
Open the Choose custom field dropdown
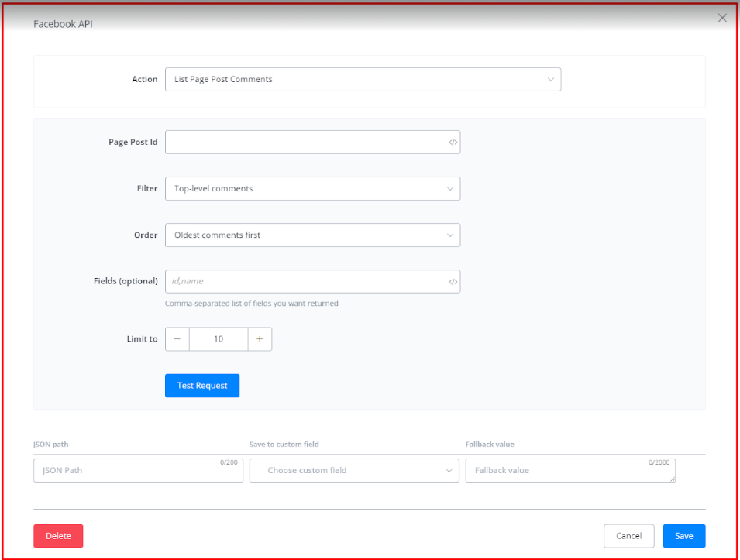(x=354, y=471)
